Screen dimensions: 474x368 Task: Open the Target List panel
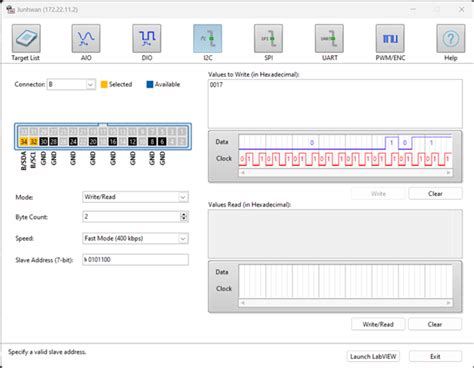pos(26,39)
